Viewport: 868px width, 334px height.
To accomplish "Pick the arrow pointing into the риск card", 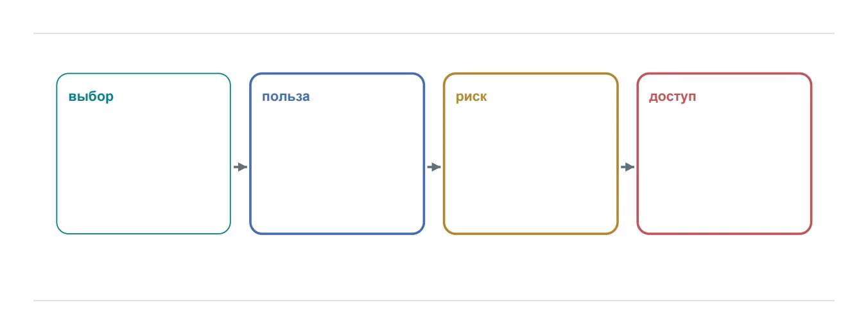I will point(434,167).
